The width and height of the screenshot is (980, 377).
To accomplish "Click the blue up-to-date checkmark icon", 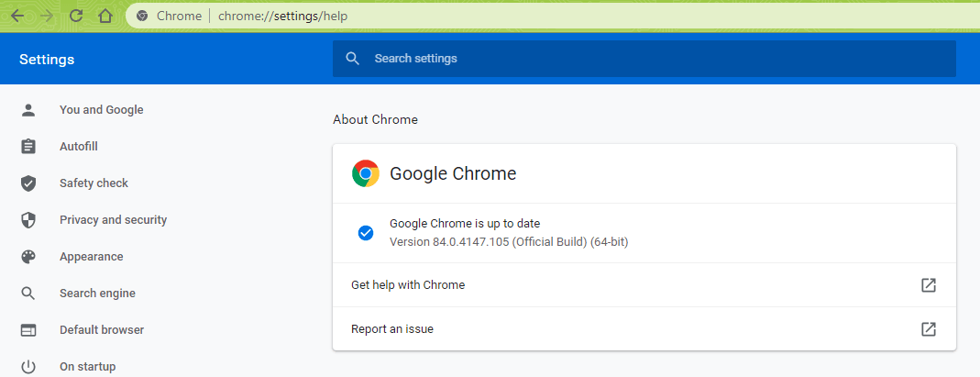I will (x=365, y=233).
